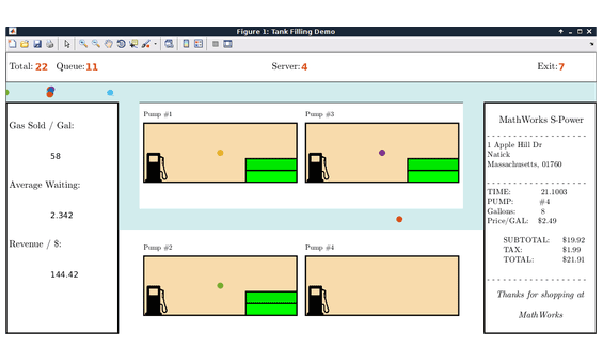Click the receipt PUMP value #4

[545, 202]
